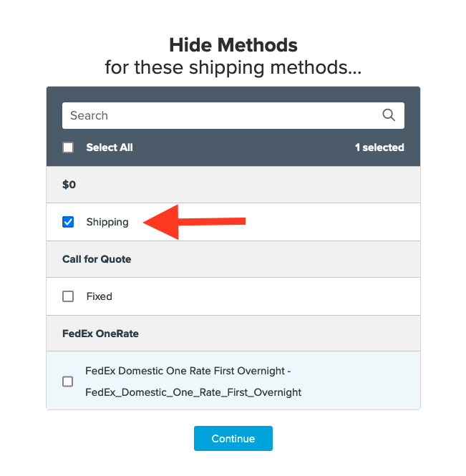Check the Fixed method checkbox
Screen dimensions: 466x476
coord(68,296)
